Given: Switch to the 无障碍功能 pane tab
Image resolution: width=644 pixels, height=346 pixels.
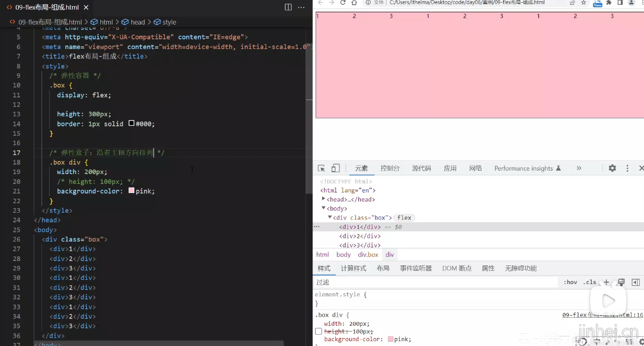Looking at the screenshot, I should (x=521, y=268).
